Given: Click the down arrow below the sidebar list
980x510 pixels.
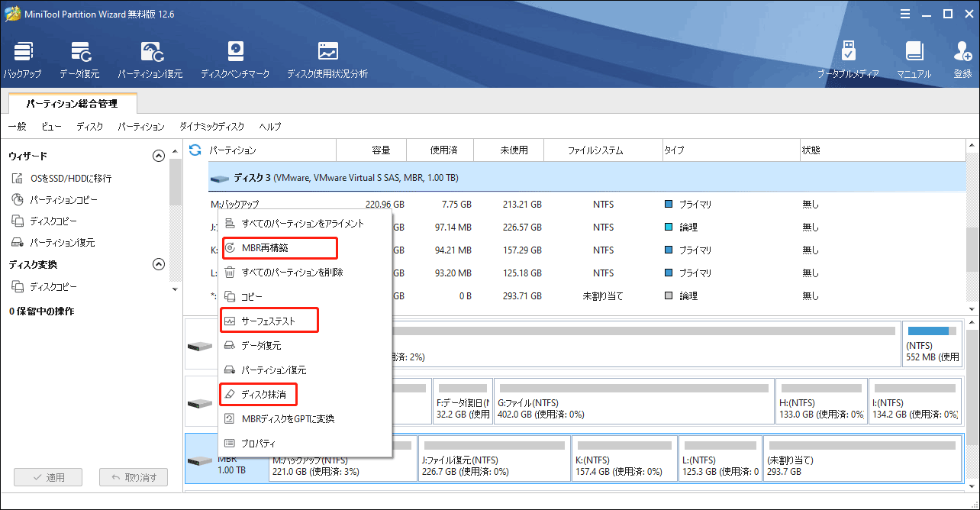Looking at the screenshot, I should [175, 289].
